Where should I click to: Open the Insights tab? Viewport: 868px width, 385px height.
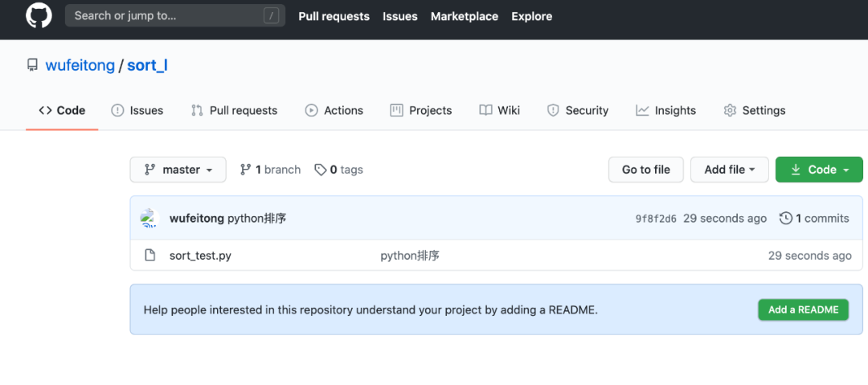[x=666, y=111]
